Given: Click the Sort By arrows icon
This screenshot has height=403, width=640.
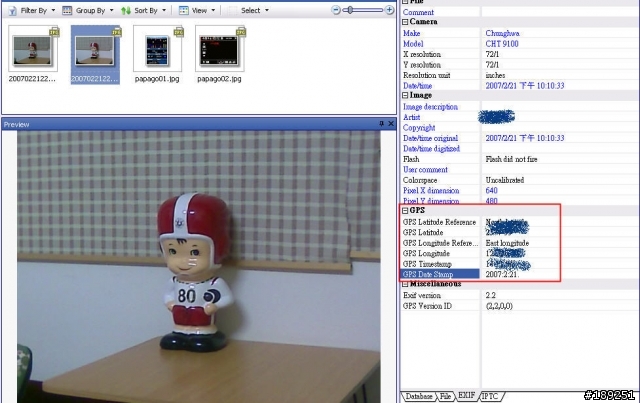Looking at the screenshot, I should click(x=126, y=11).
